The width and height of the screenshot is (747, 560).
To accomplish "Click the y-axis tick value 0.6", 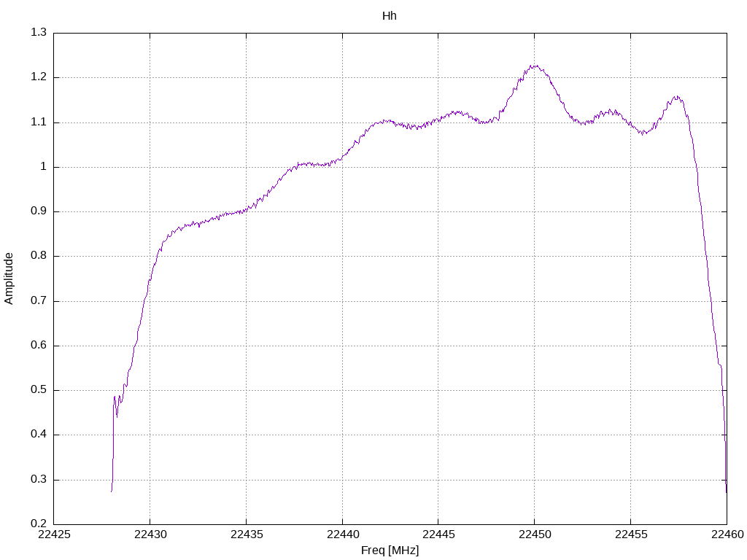I will (x=39, y=345).
